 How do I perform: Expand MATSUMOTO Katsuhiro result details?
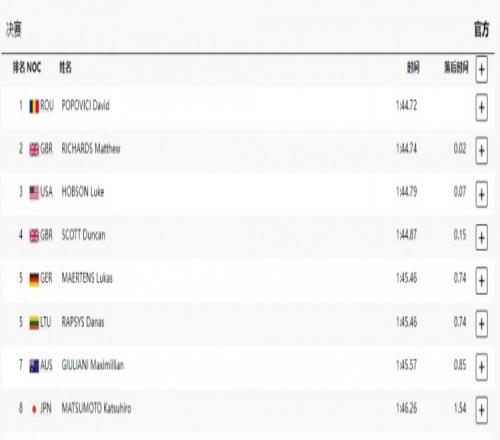[x=482, y=410]
